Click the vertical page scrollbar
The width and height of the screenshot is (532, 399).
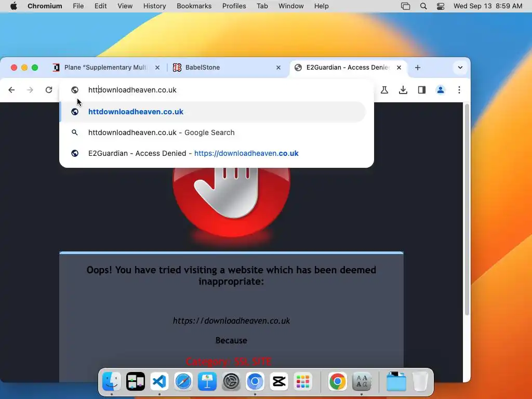[x=467, y=210]
